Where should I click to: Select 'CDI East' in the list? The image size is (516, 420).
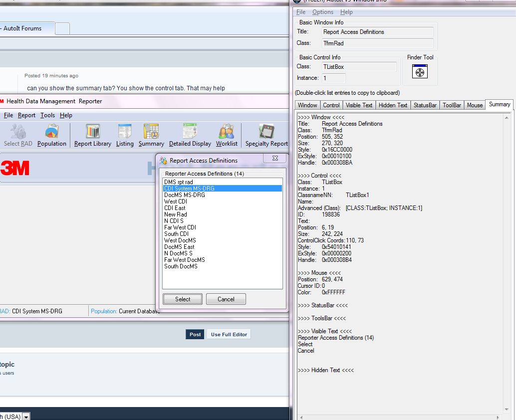(x=223, y=208)
